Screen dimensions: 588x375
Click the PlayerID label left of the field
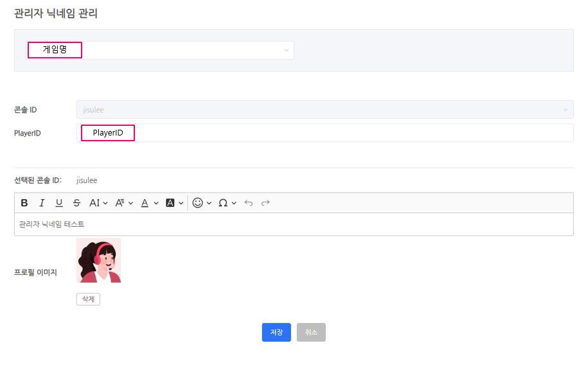coord(28,133)
